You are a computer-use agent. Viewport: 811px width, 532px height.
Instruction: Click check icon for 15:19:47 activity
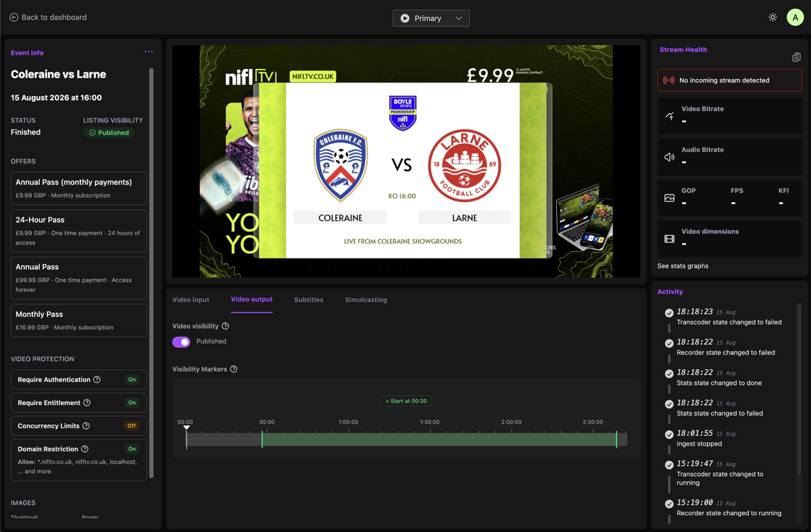point(669,465)
